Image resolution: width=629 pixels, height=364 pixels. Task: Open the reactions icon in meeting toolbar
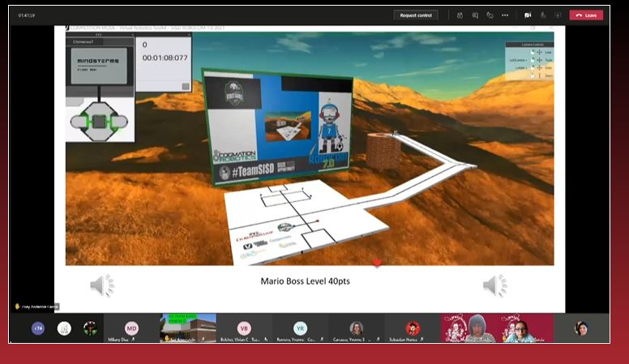coord(490,15)
